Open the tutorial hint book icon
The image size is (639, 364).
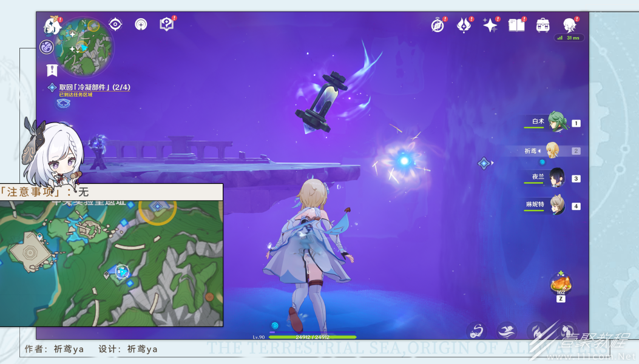point(166,24)
